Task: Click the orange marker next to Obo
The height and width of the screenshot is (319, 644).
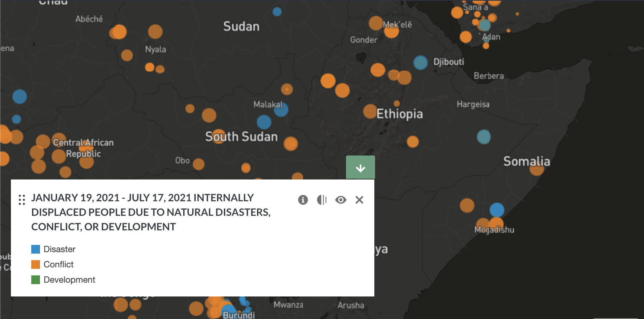Action: [198, 164]
